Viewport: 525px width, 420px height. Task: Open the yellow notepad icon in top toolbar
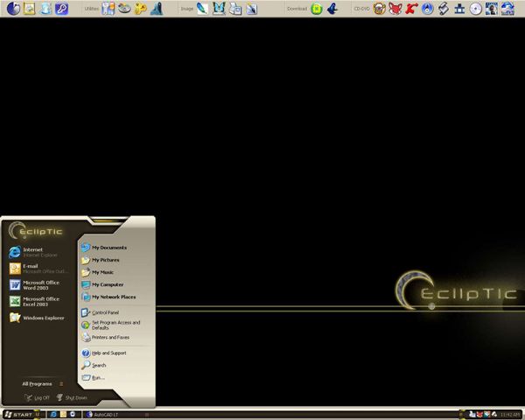[x=30, y=9]
